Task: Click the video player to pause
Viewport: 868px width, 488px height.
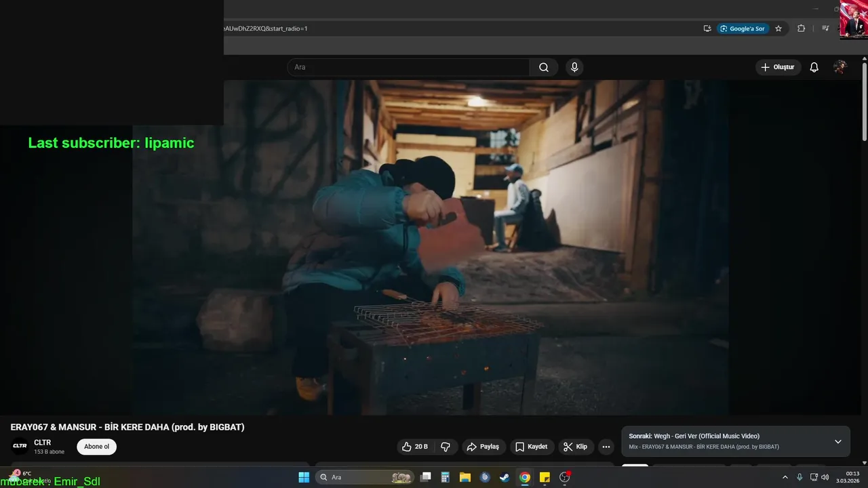Action: pos(431,247)
